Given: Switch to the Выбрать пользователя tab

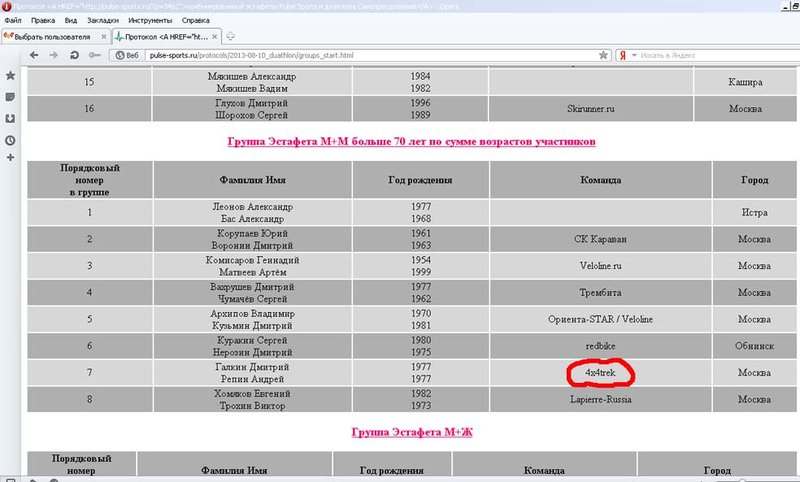Looking at the screenshot, I should 52,36.
